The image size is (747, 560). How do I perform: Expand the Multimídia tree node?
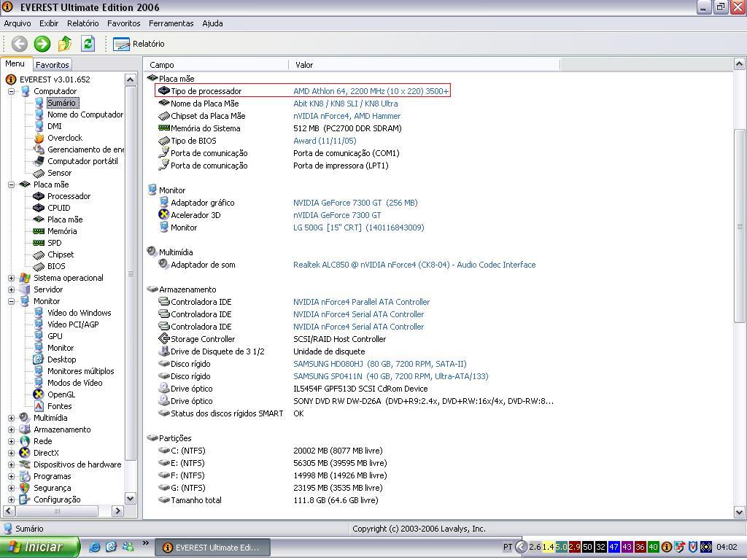coord(12,418)
